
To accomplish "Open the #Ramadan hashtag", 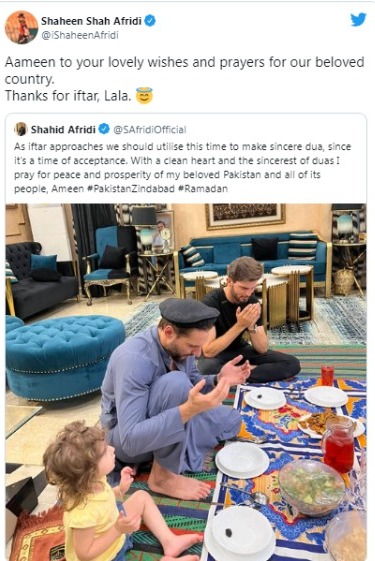I will coord(203,189).
